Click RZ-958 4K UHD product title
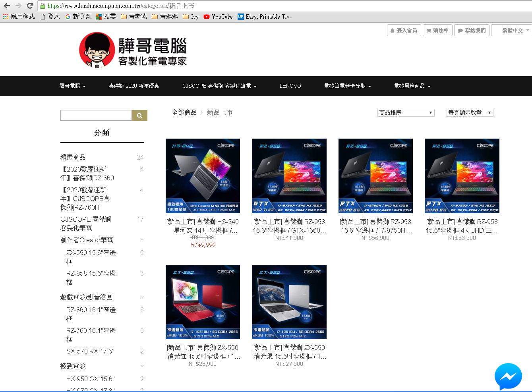 click(462, 226)
